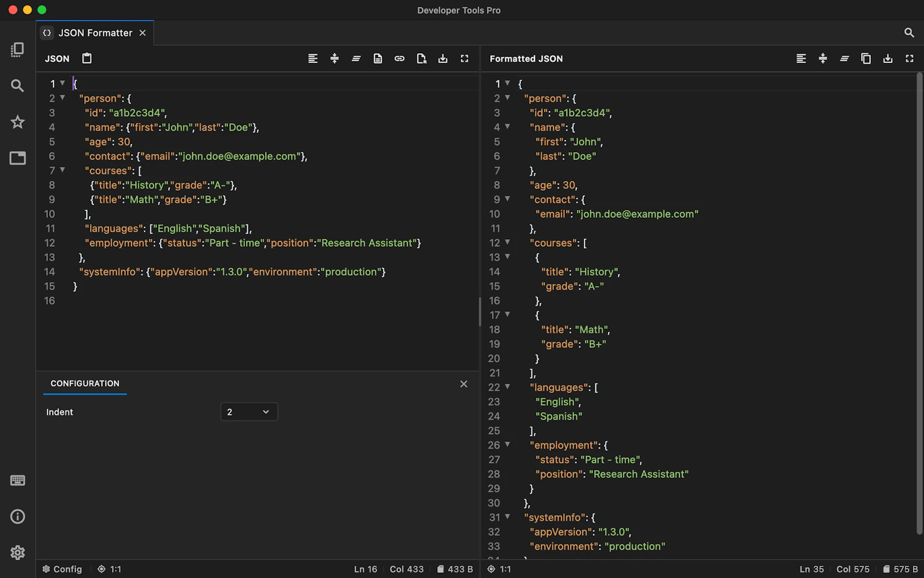This screenshot has height=578, width=924.
Task: Click fullscreen icon of JSON input panel
Action: [x=464, y=58]
